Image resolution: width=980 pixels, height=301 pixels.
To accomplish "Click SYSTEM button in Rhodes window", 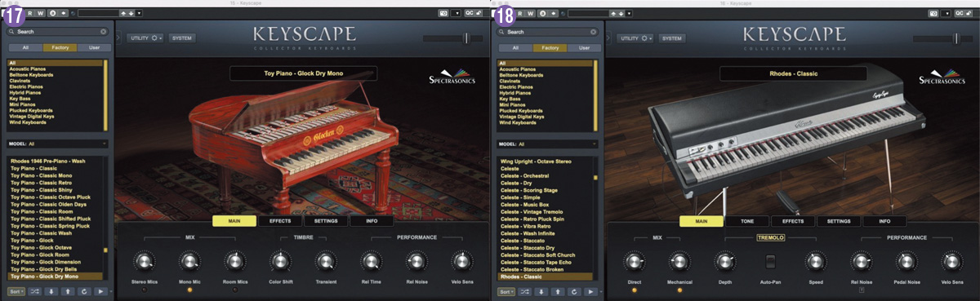I will point(672,38).
